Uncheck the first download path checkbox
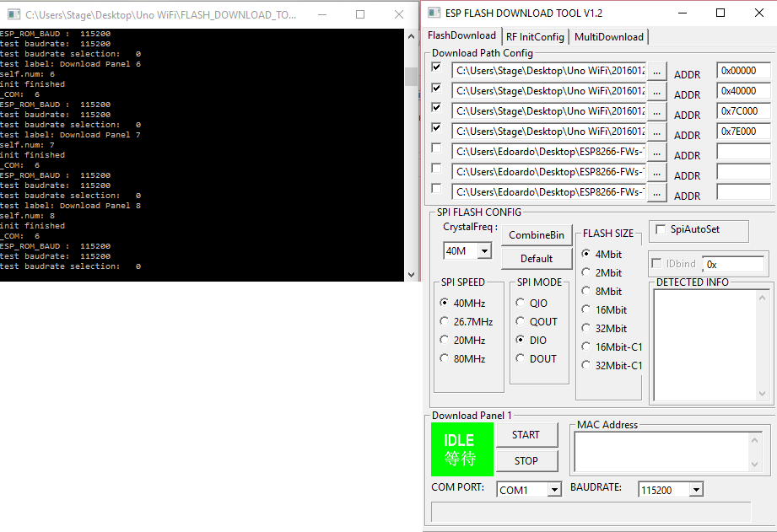The height and width of the screenshot is (532, 777). pyautogui.click(x=436, y=67)
